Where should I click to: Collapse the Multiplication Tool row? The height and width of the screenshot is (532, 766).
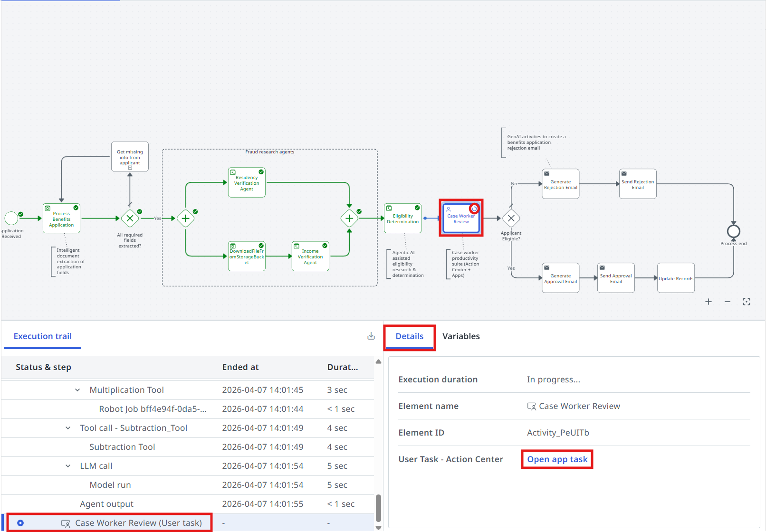click(x=77, y=390)
